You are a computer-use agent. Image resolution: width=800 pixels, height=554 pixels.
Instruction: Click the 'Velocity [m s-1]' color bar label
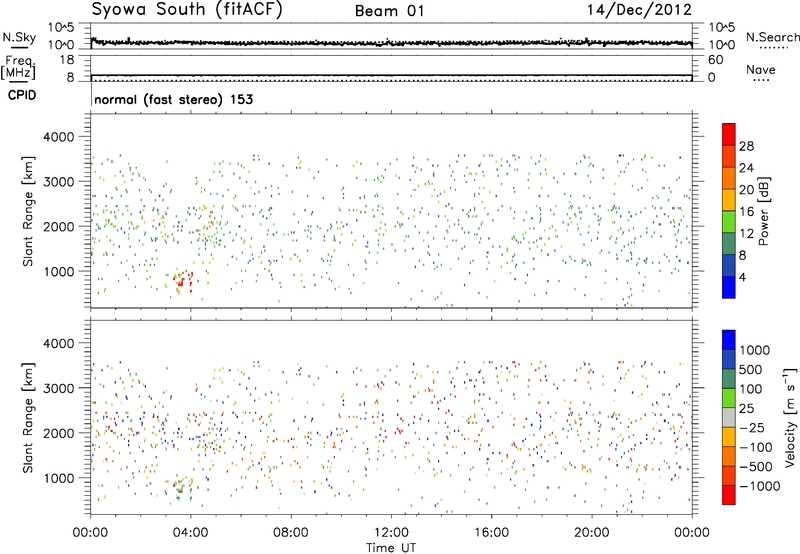(x=790, y=417)
